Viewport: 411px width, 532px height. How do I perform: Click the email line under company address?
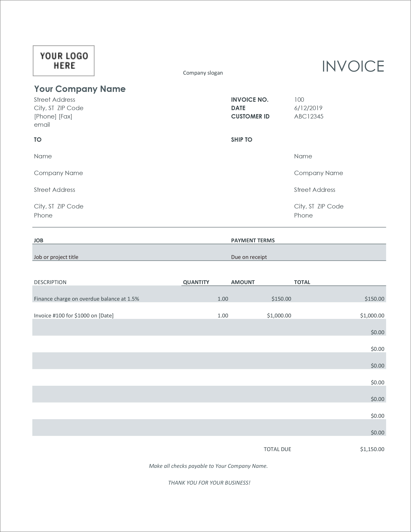pos(42,125)
